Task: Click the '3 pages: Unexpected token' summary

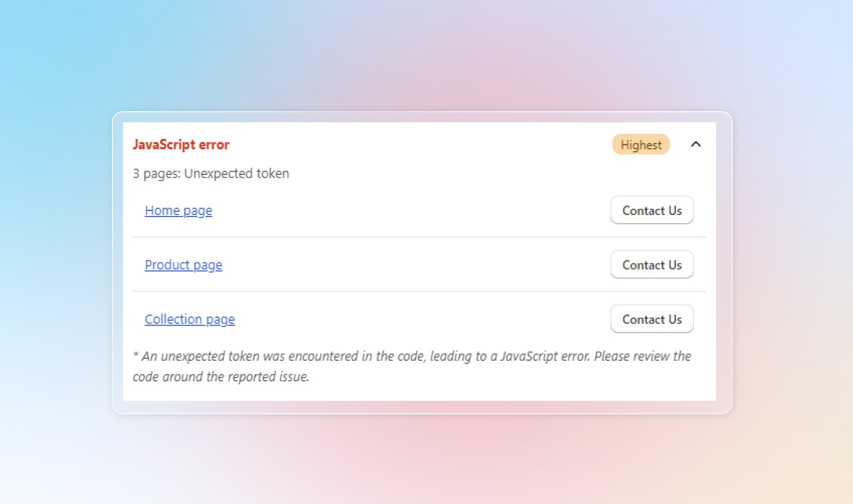Action: click(211, 173)
